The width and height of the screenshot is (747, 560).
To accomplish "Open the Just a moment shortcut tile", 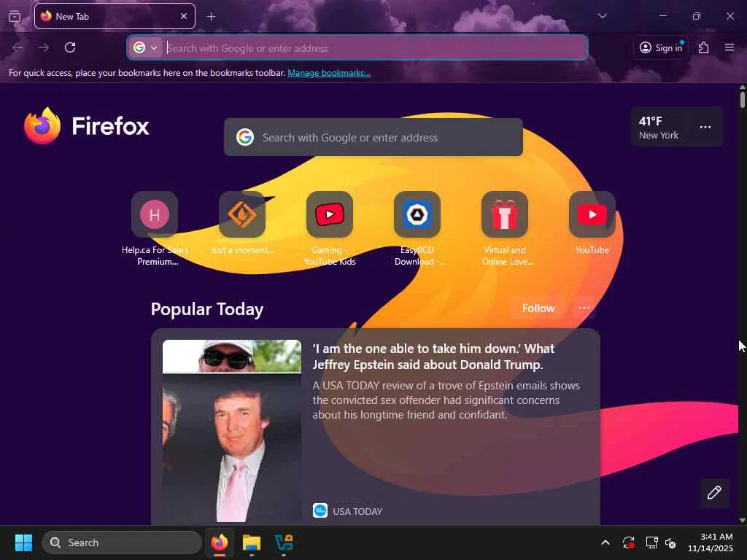I will 242,214.
